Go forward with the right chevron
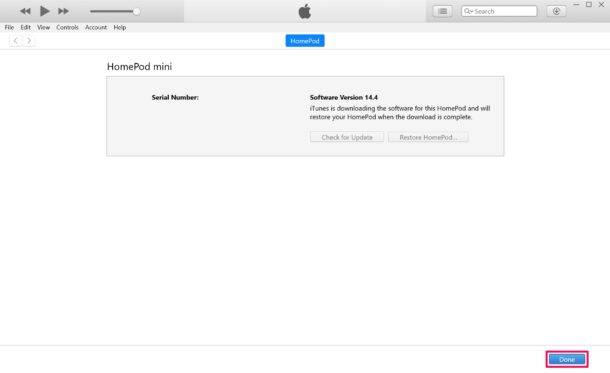The image size is (610, 373). [x=29, y=40]
